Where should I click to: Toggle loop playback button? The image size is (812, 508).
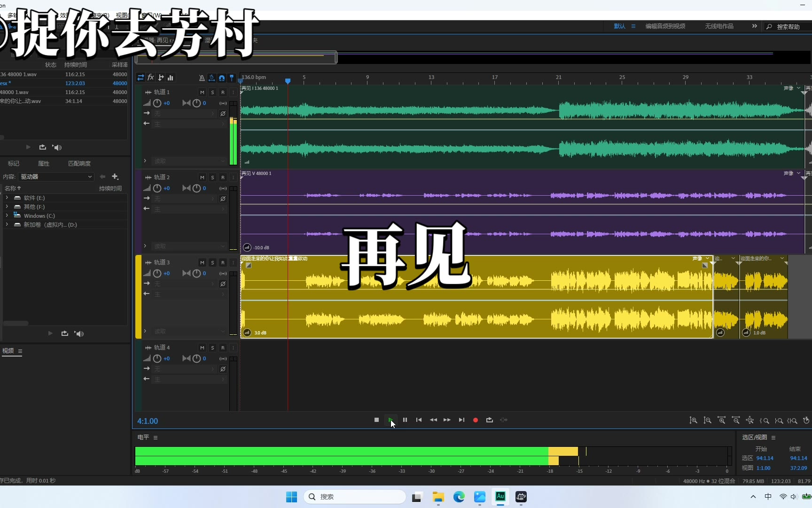click(489, 420)
